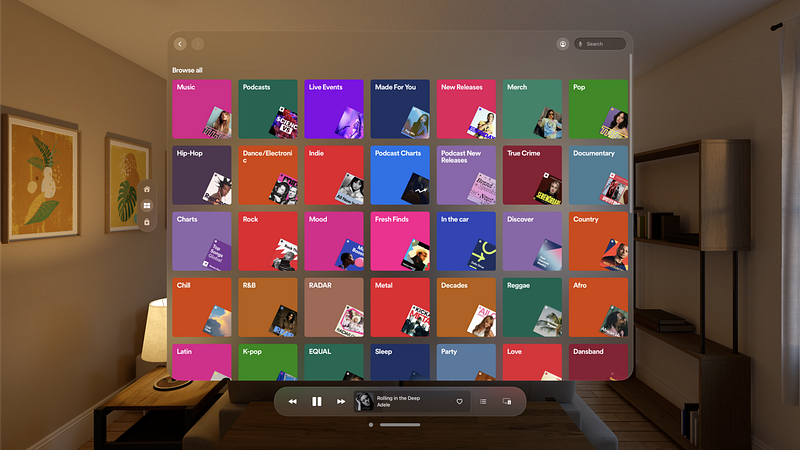Open the Mood tile
Viewport: 800px width, 450px height.
coord(334,241)
